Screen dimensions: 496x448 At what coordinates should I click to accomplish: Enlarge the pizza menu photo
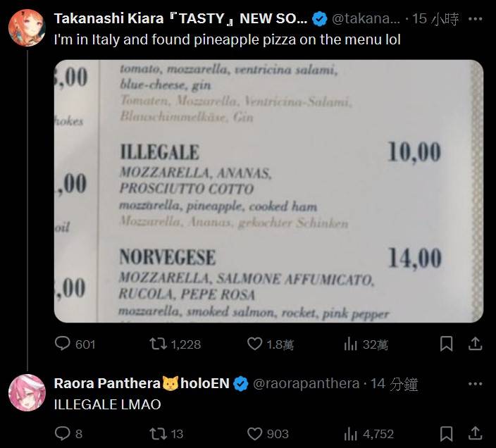tap(268, 190)
